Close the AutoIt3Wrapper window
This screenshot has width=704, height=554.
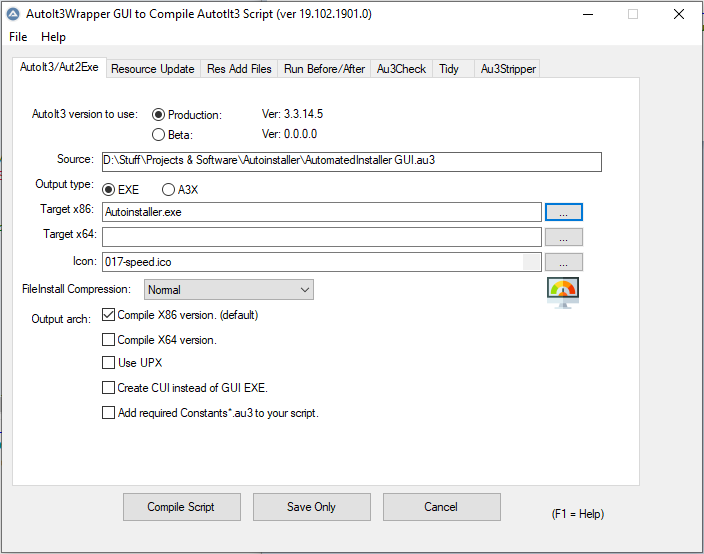click(x=679, y=14)
